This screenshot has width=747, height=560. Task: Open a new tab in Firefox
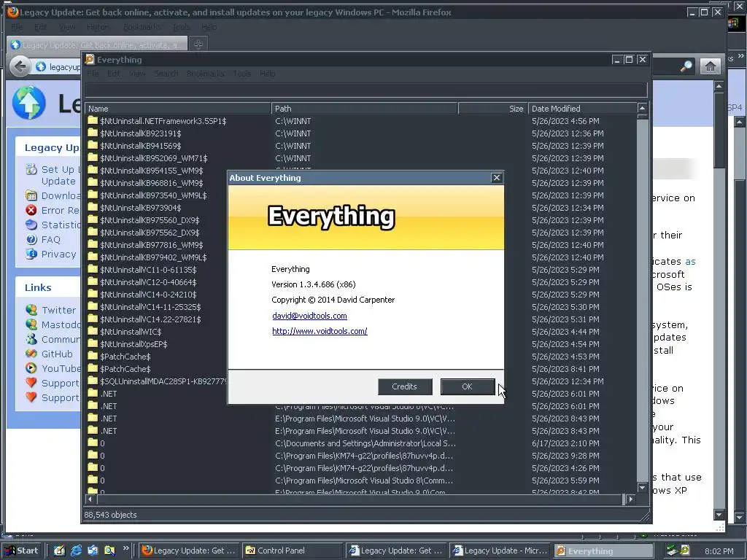(x=198, y=44)
